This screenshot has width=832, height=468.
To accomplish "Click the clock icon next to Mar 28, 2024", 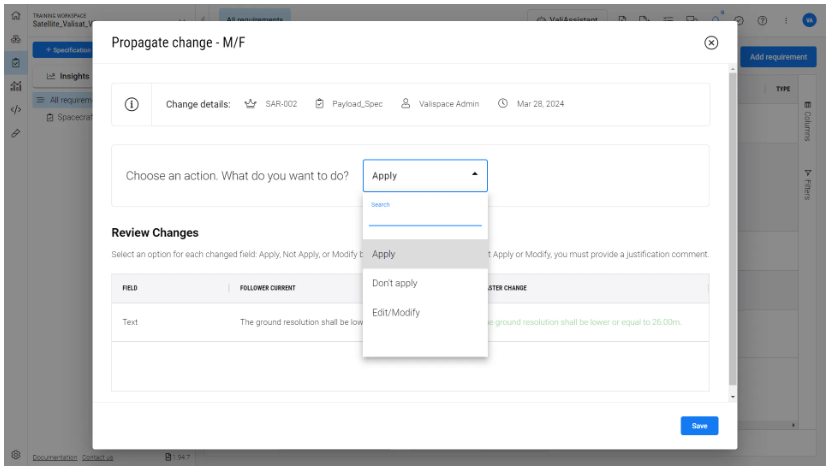I will (x=502, y=103).
